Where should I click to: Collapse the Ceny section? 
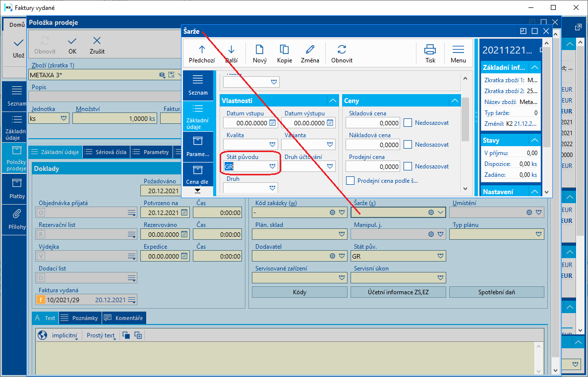(455, 101)
